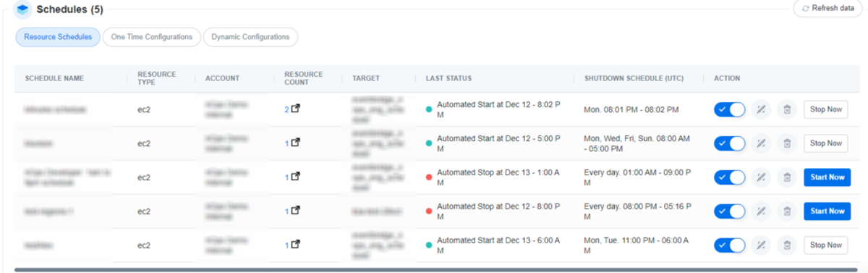Screen dimensions: 868x273
Task: Open external link icon in last row resource count
Action: click(295, 245)
